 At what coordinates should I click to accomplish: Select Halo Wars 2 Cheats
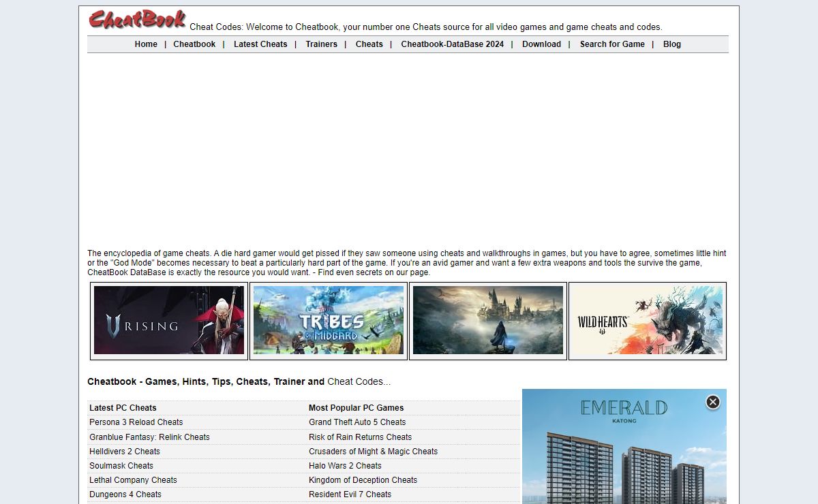(x=345, y=466)
